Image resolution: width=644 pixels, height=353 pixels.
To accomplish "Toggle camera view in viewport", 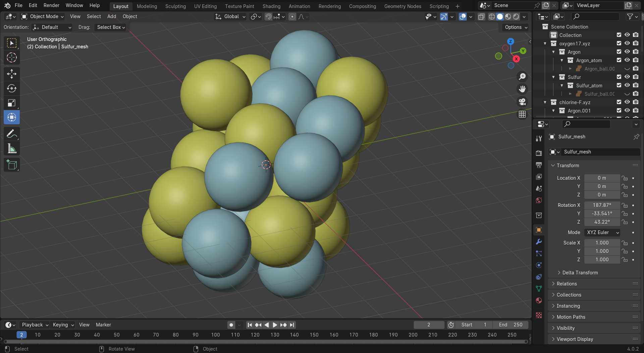I will (x=522, y=102).
